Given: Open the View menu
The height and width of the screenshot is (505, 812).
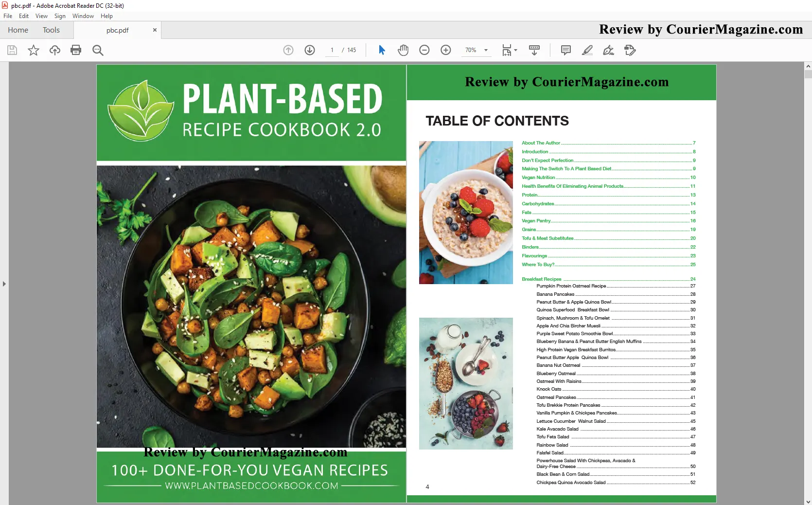Looking at the screenshot, I should coord(41,16).
